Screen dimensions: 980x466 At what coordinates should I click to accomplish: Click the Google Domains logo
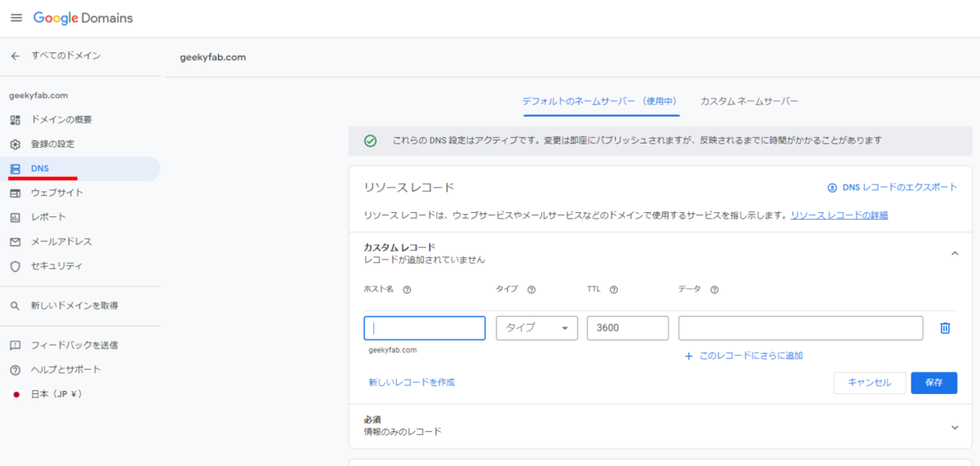[x=83, y=18]
